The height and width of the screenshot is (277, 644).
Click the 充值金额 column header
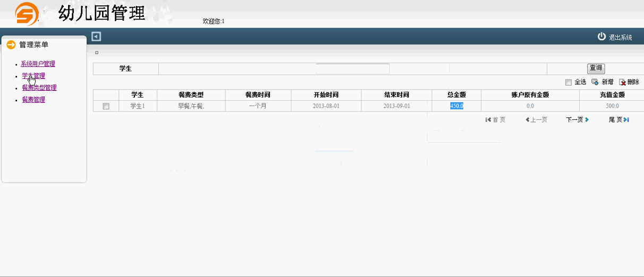(x=612, y=95)
